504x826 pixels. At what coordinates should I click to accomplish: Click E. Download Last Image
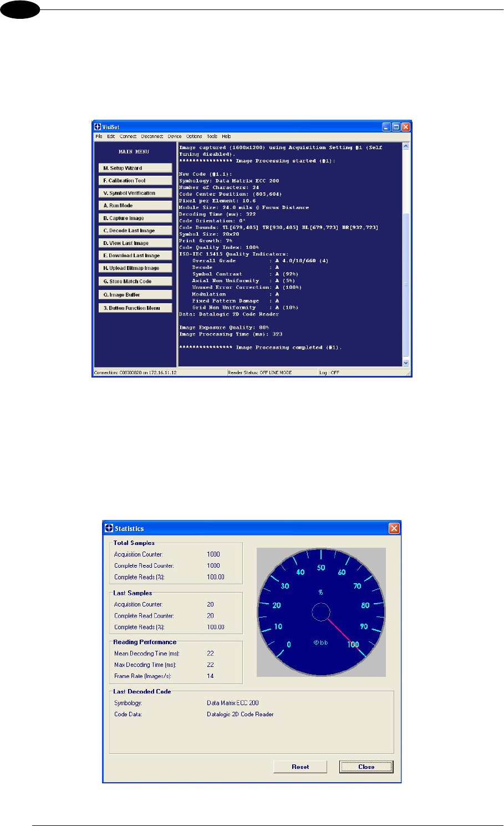click(135, 256)
